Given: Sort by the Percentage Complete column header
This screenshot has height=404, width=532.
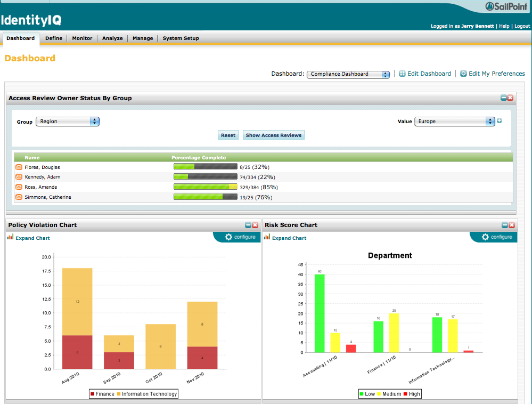Looking at the screenshot, I should 199,158.
